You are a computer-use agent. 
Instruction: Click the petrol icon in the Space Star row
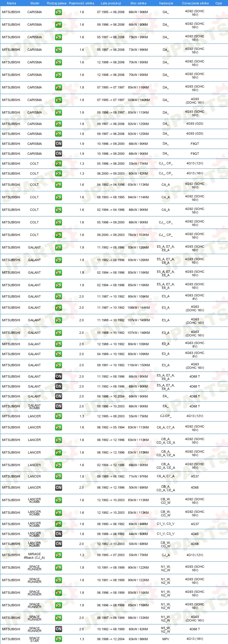[59, 639]
